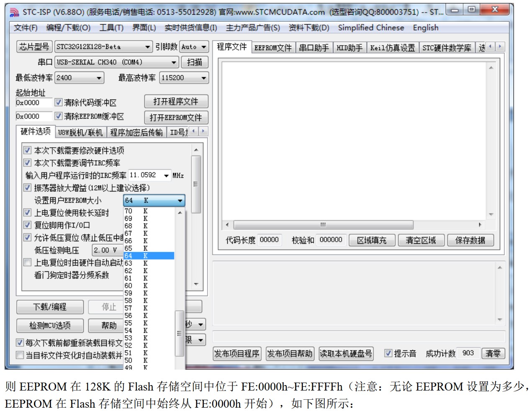Select 70 K in EEPROM size list
This screenshot has height=411, width=532.
(148, 211)
